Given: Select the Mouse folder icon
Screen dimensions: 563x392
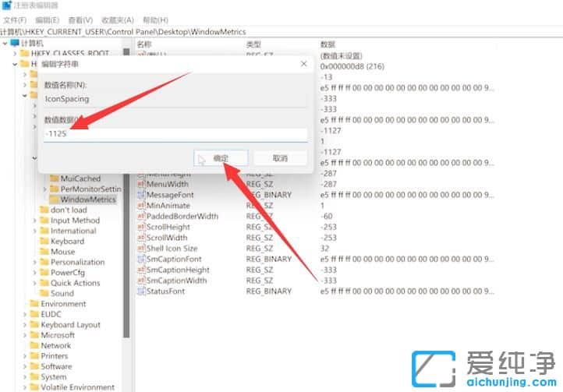Looking at the screenshot, I should point(44,251).
